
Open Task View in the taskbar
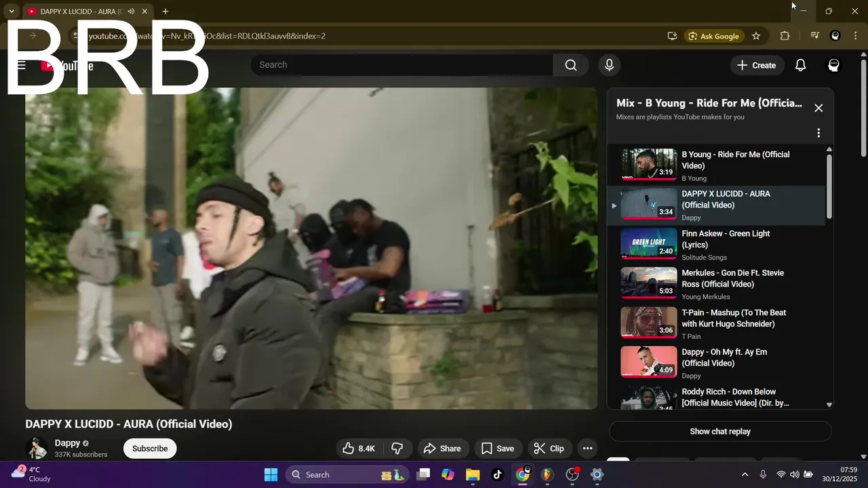tap(423, 474)
